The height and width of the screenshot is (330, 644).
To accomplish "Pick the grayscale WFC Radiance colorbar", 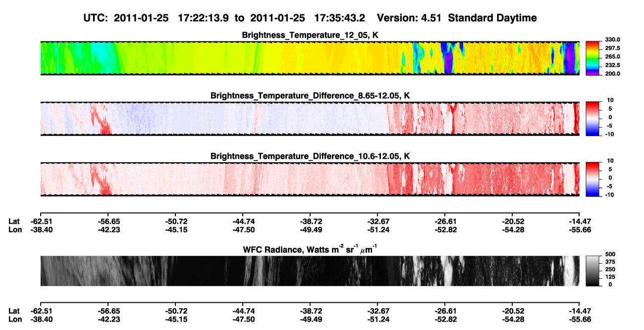I will [592, 271].
